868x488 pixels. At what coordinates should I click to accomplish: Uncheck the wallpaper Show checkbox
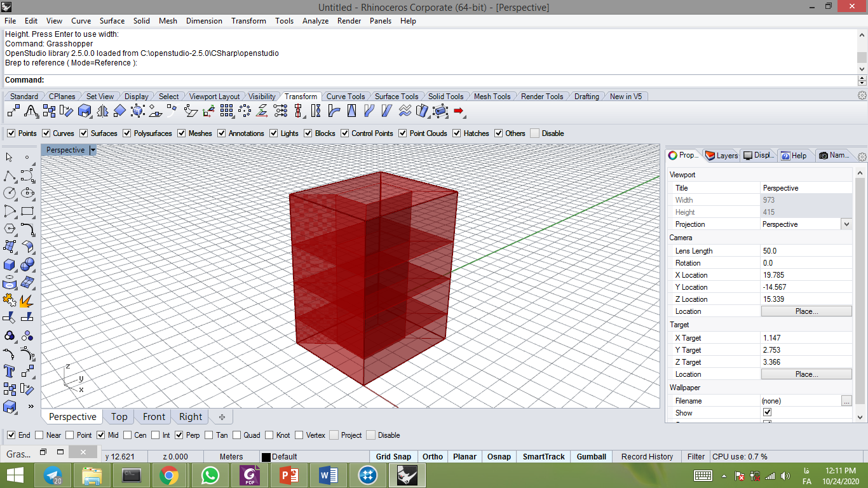point(768,413)
